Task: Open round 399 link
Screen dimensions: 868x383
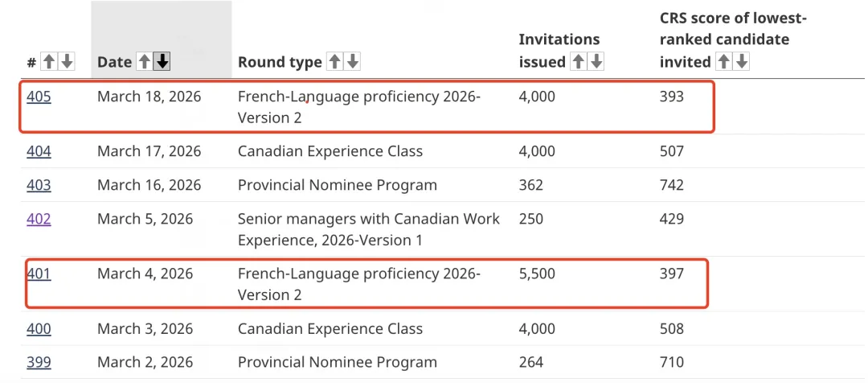Action: (39, 362)
